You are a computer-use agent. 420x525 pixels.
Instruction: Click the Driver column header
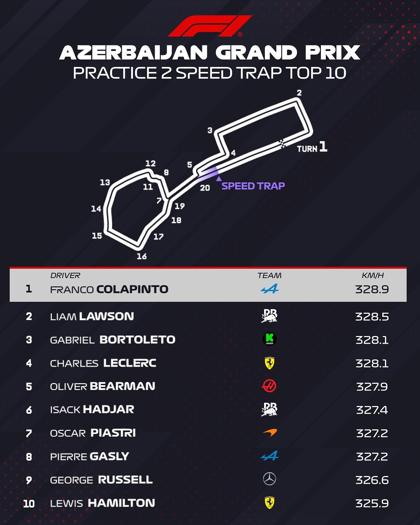(65, 275)
